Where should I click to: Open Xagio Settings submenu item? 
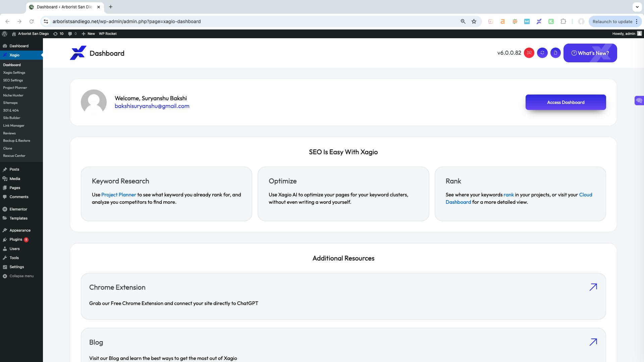[x=14, y=73]
